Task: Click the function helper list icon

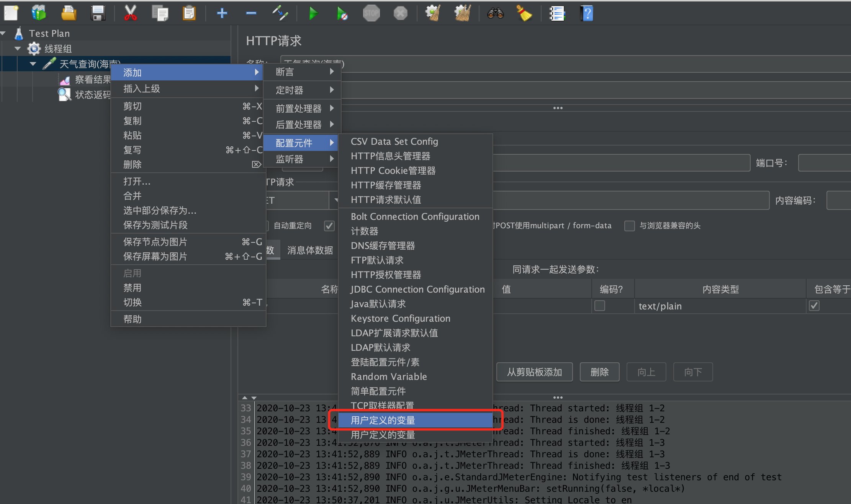Action: [556, 13]
